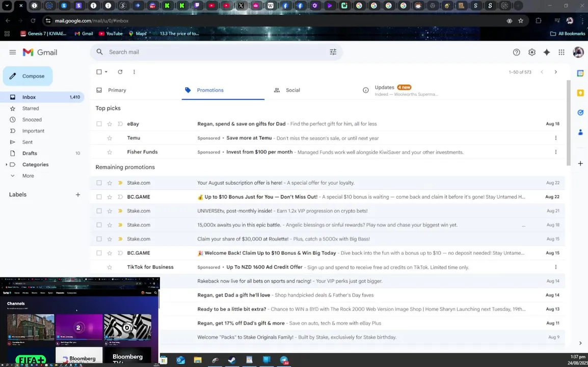Viewport: 588px width, 367px height.
Task: Refresh the inbox list
Action: click(120, 72)
